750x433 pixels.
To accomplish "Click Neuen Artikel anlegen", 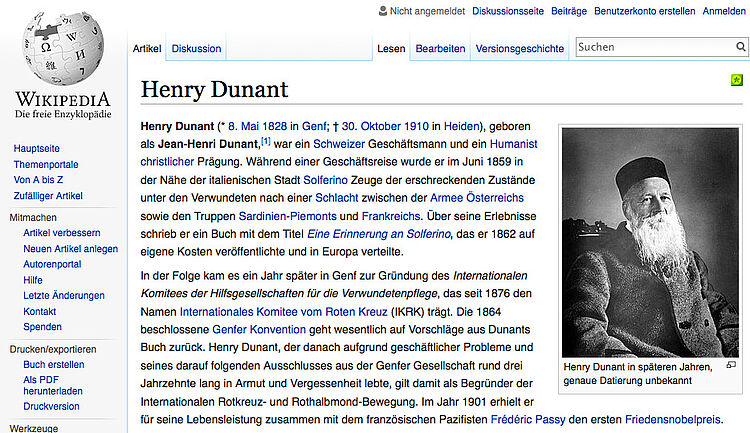I will click(x=70, y=249).
